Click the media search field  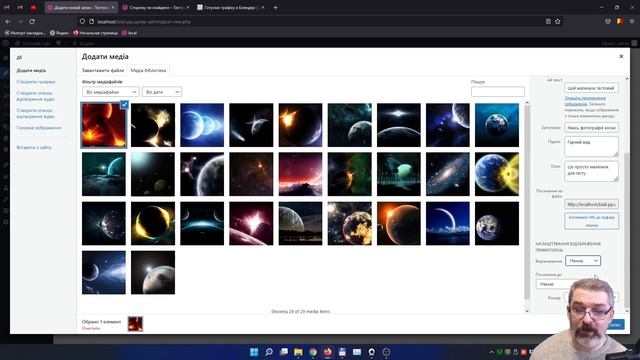click(498, 91)
